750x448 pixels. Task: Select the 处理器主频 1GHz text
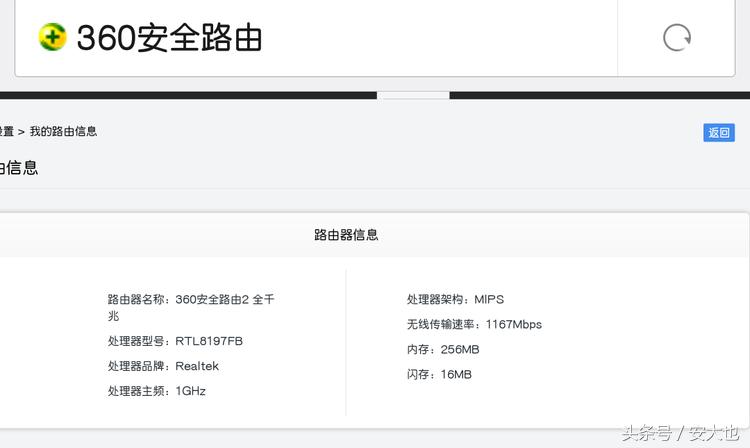156,391
